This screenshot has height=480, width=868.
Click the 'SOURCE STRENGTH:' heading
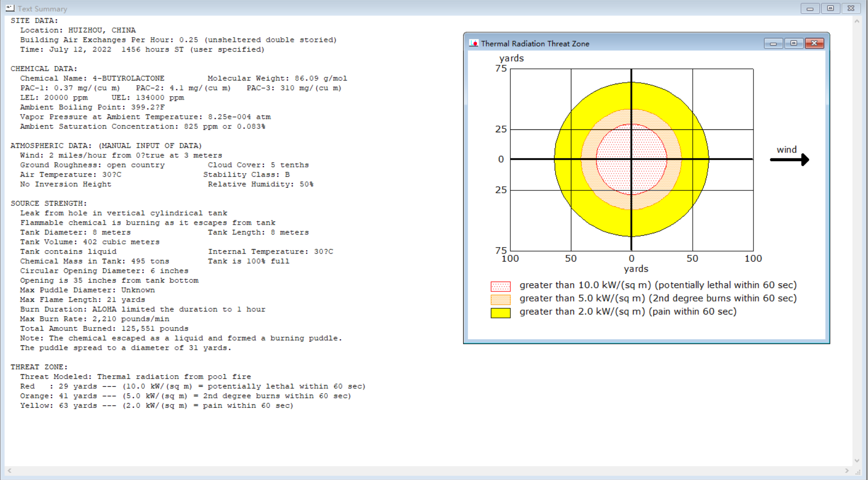tap(49, 203)
